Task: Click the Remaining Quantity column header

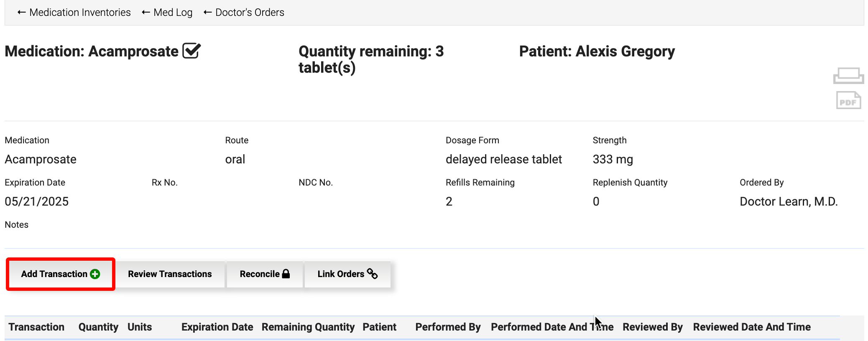Action: point(308,327)
